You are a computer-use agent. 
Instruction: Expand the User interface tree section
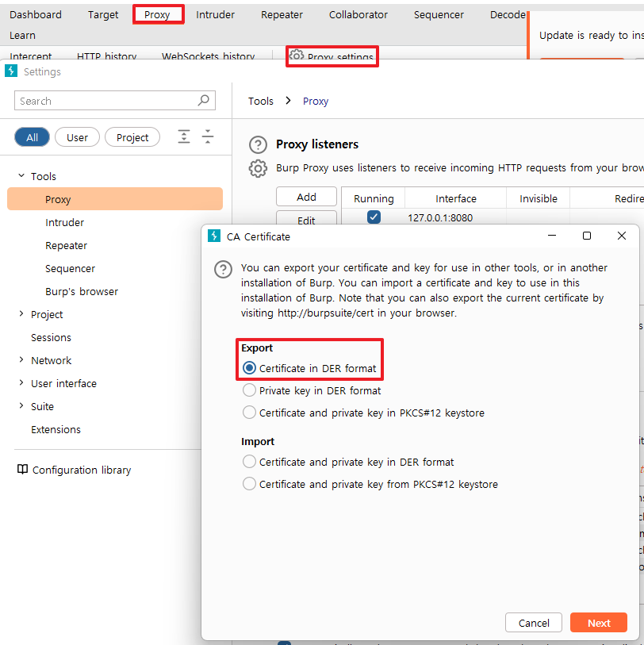point(21,383)
